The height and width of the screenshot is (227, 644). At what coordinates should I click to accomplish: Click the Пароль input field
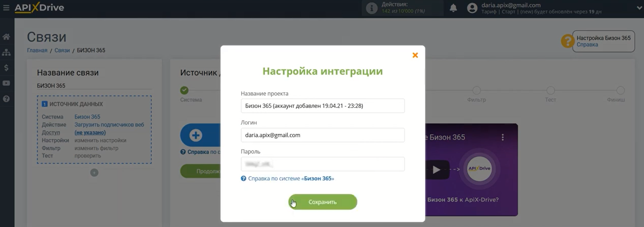(x=322, y=164)
